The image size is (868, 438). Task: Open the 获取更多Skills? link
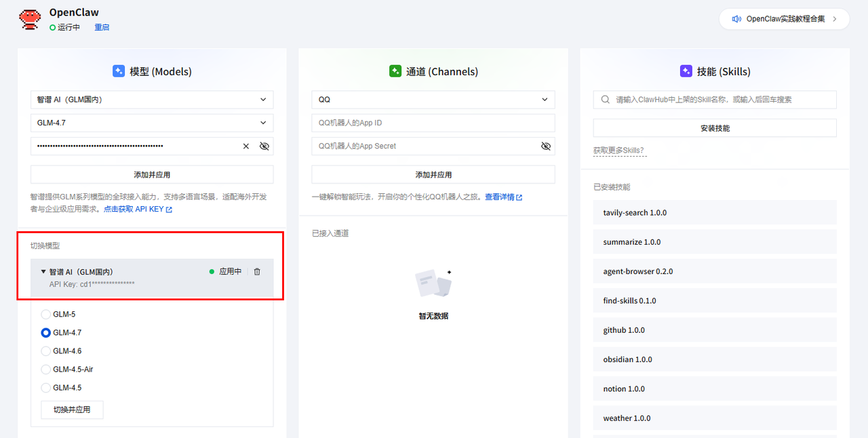[618, 151]
